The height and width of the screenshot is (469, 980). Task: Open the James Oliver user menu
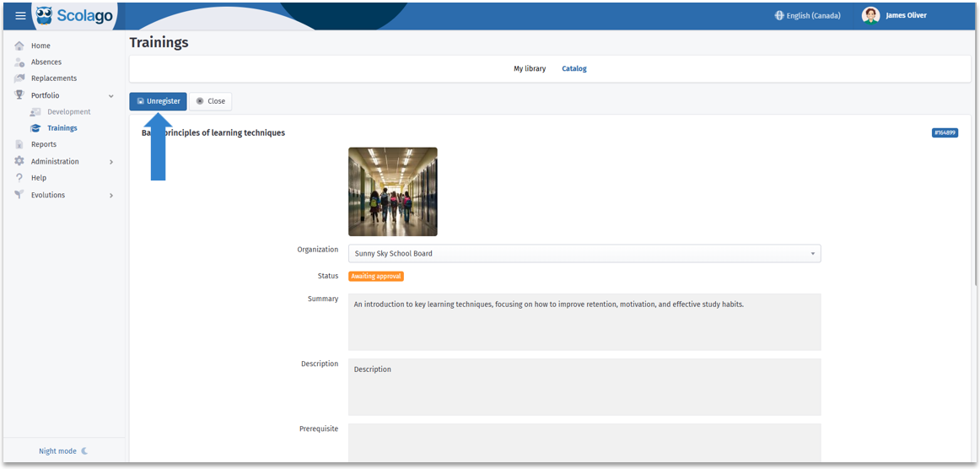coord(894,16)
